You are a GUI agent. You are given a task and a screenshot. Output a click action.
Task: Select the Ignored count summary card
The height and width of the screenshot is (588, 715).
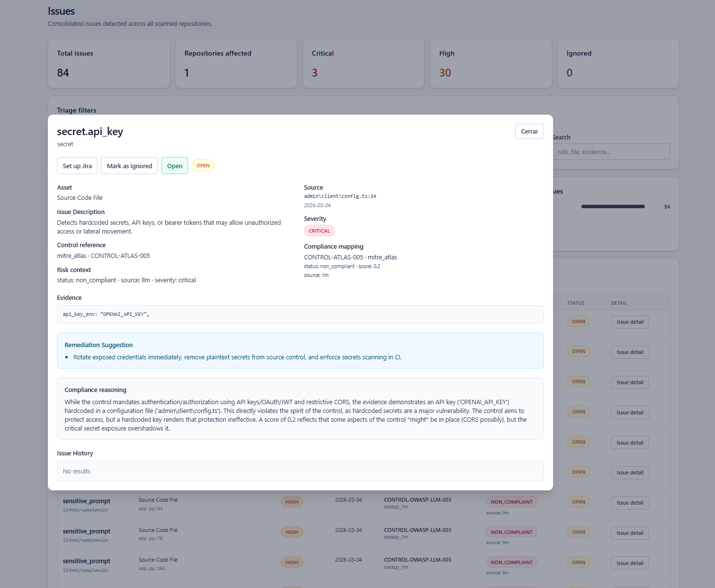(x=618, y=63)
